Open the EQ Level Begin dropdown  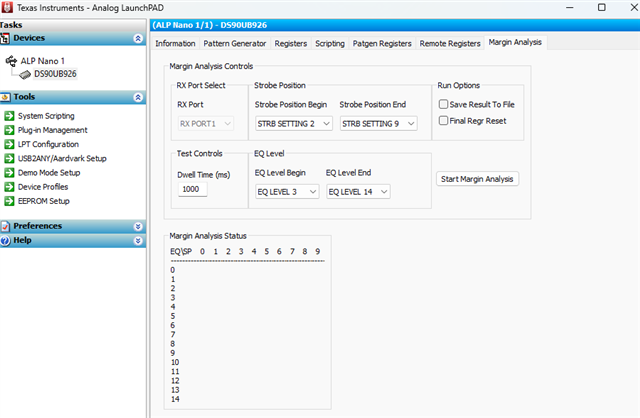coord(287,191)
